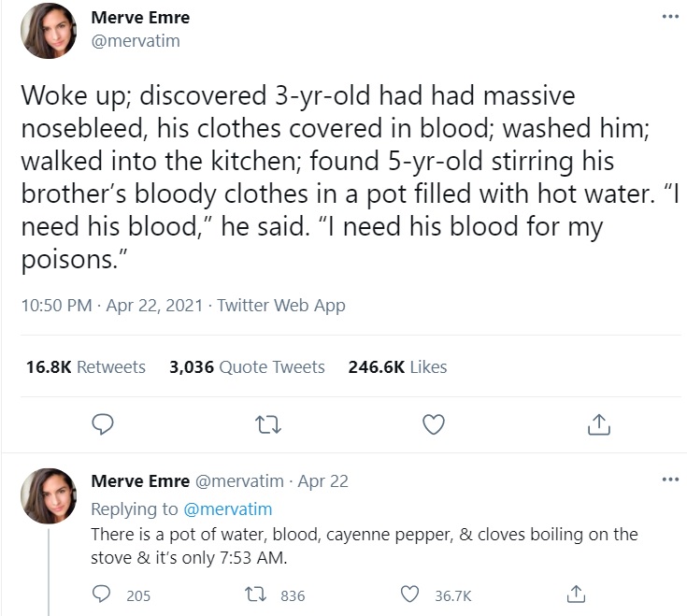The image size is (687, 616).
Task: Open Merve Emre's profile photo at top
Action: (49, 31)
